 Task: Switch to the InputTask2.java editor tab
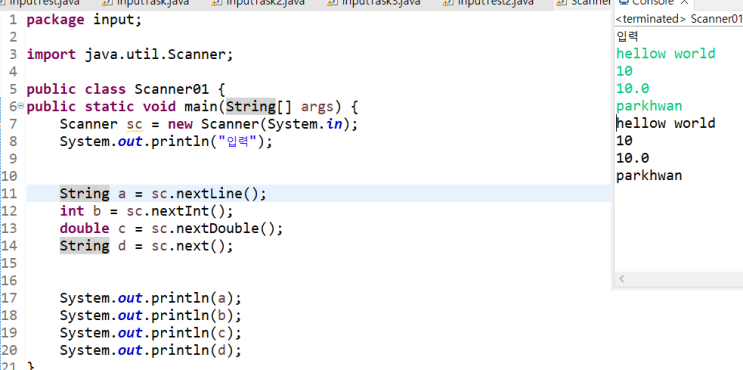point(259,2)
